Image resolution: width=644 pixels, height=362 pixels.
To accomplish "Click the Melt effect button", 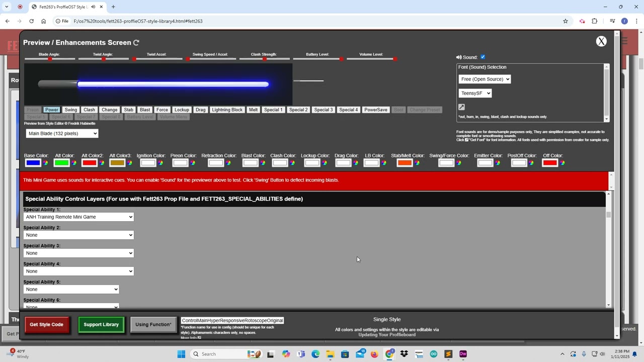I will tap(253, 110).
